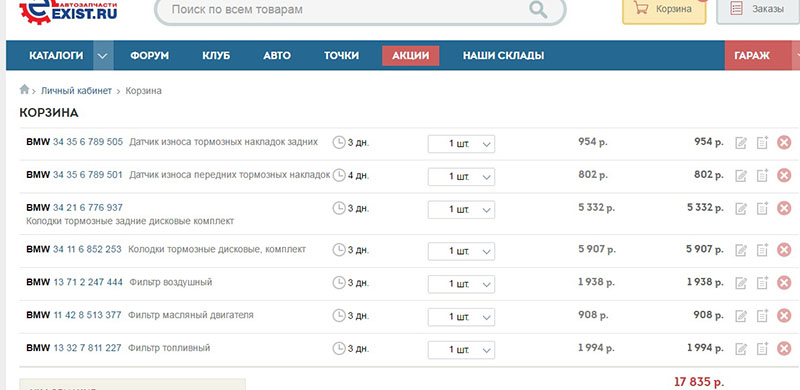Open part number 11 42 8 513 377
The height and width of the screenshot is (390, 800).
coord(87,315)
